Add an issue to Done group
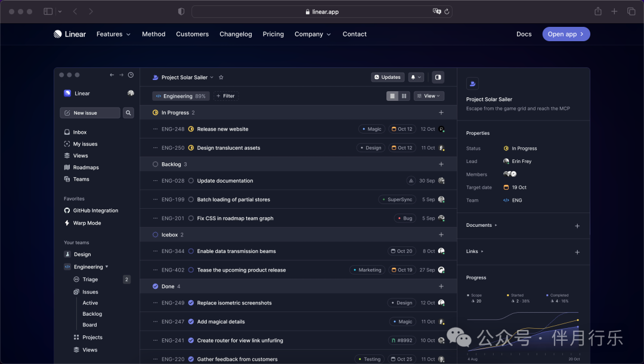This screenshot has width=644, height=364. click(441, 286)
